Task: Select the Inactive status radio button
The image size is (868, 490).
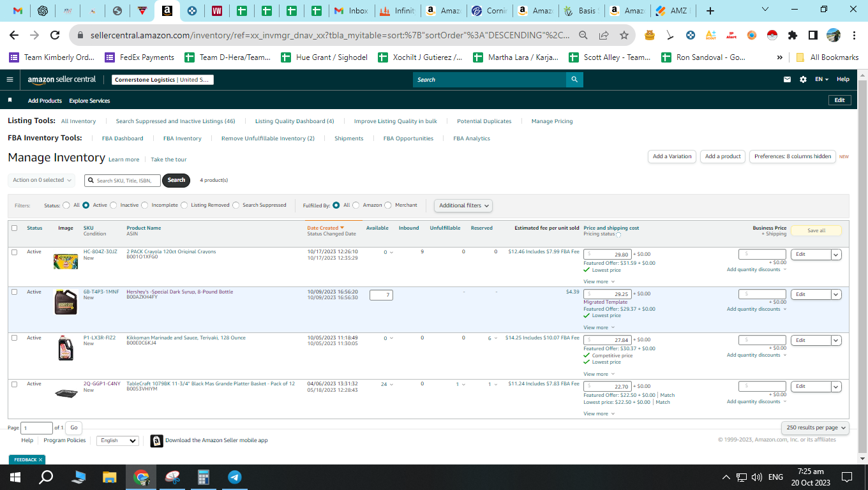Action: coord(114,205)
